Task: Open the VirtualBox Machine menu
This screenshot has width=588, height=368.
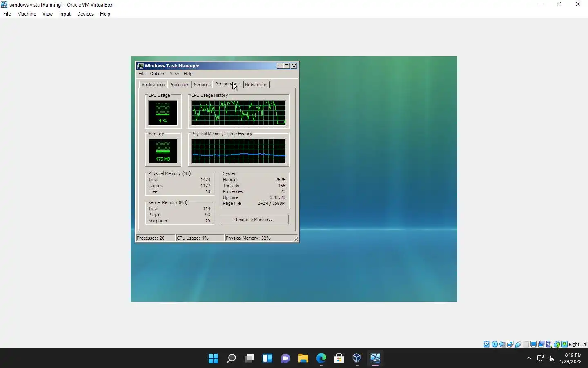Action: pos(27,13)
